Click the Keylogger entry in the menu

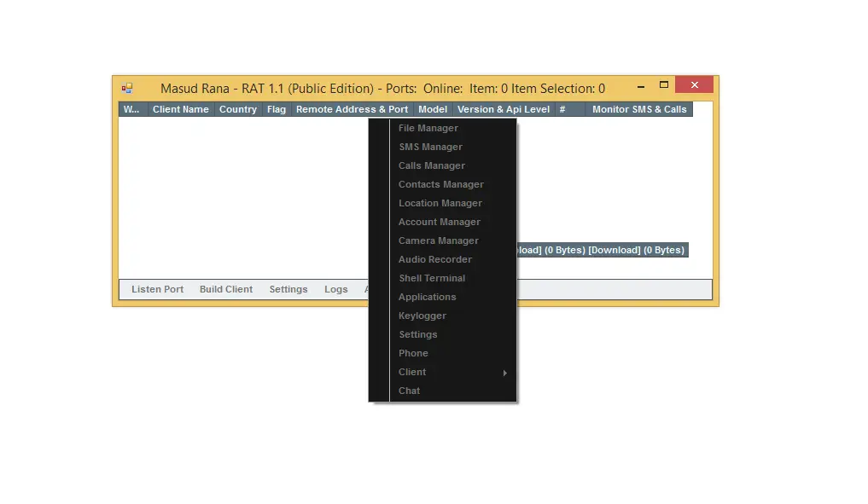(422, 316)
